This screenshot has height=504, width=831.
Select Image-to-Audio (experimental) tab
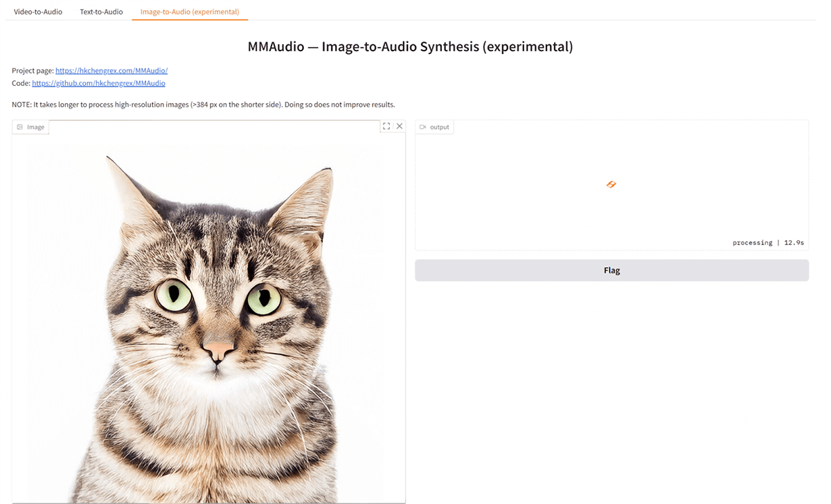[x=189, y=12]
